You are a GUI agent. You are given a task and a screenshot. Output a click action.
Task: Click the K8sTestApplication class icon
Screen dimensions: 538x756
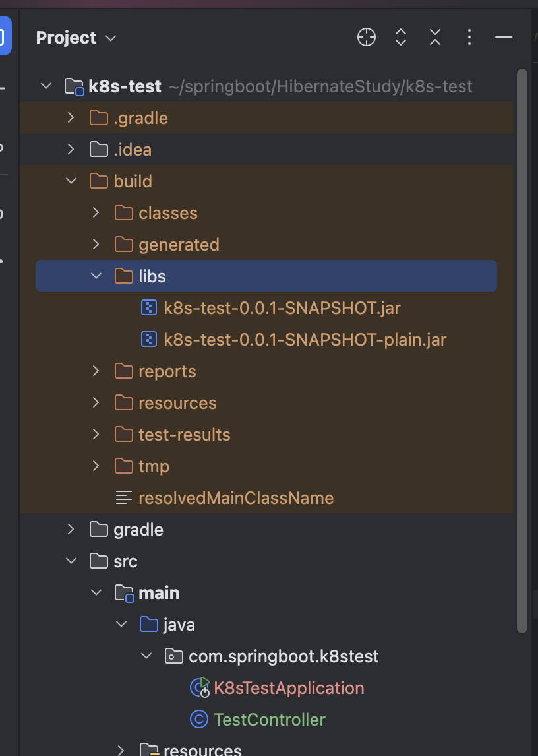pyautogui.click(x=199, y=687)
